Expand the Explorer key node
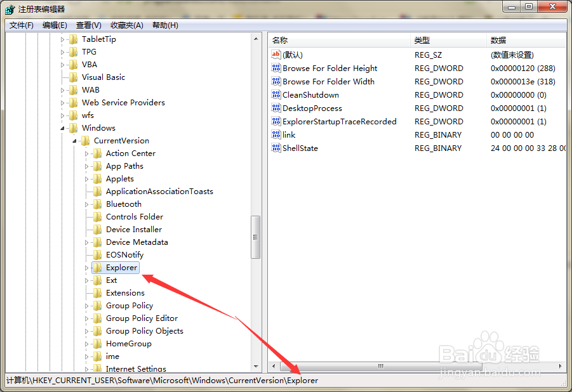 click(x=86, y=268)
